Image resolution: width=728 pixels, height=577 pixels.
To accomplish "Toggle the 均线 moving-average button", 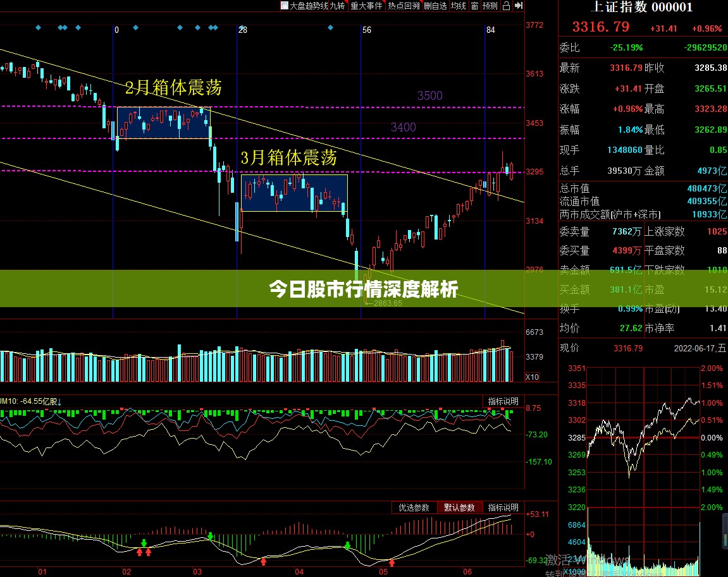I will (459, 6).
